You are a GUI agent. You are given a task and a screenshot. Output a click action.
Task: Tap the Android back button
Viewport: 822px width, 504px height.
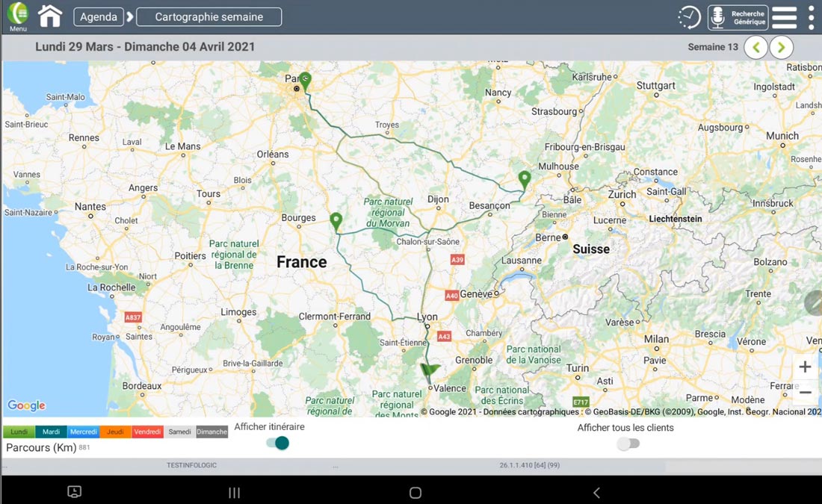click(x=596, y=493)
